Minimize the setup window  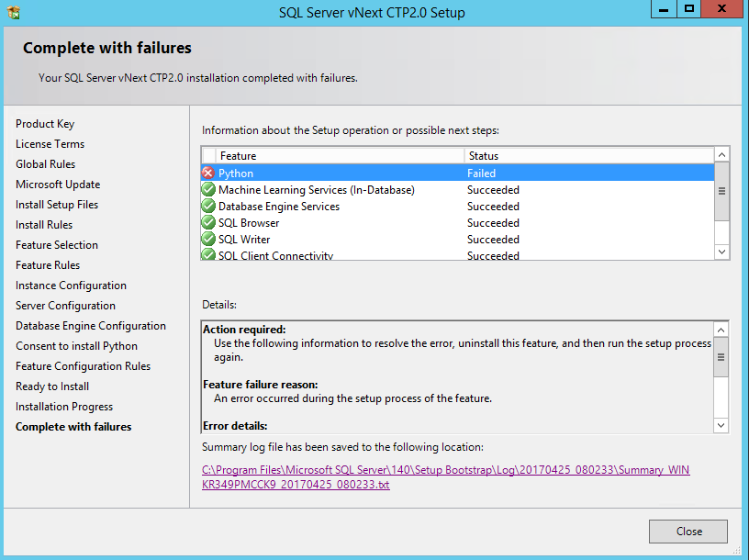click(x=664, y=9)
